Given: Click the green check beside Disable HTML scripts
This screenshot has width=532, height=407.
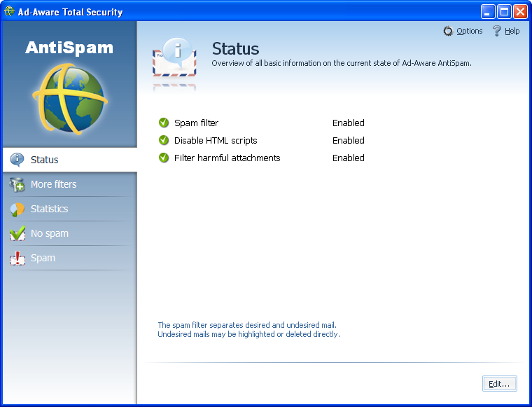Looking at the screenshot, I should [164, 140].
